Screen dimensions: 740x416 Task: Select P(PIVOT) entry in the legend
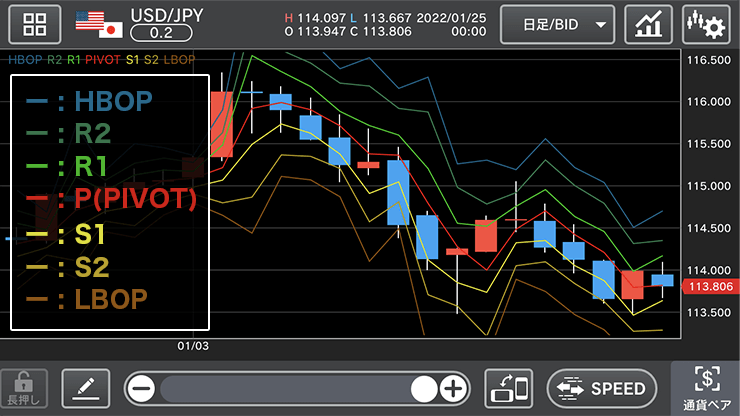(x=110, y=198)
